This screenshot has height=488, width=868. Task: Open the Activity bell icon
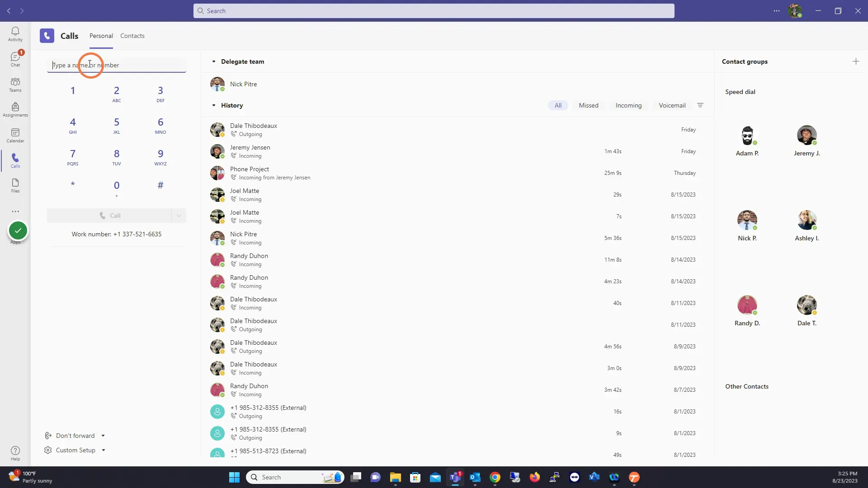(x=15, y=34)
